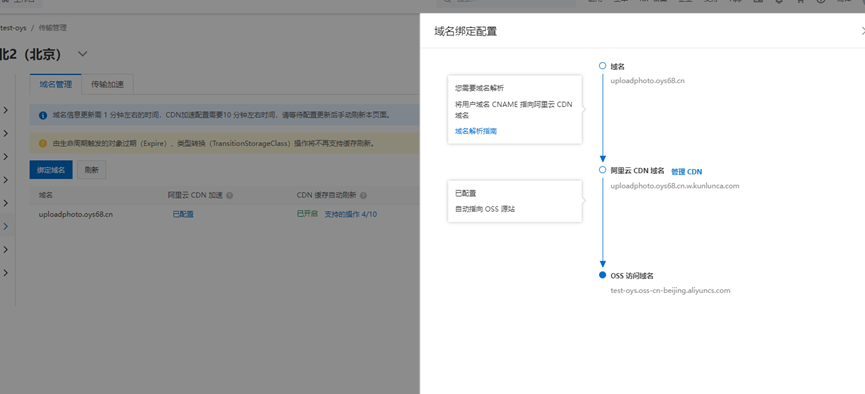Click the blue banner text about 域名信息更新

pyautogui.click(x=221, y=116)
